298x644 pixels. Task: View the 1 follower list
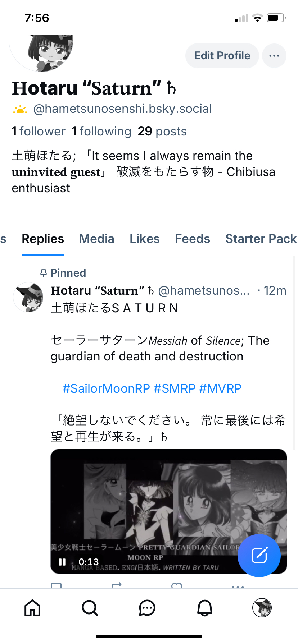click(x=39, y=132)
